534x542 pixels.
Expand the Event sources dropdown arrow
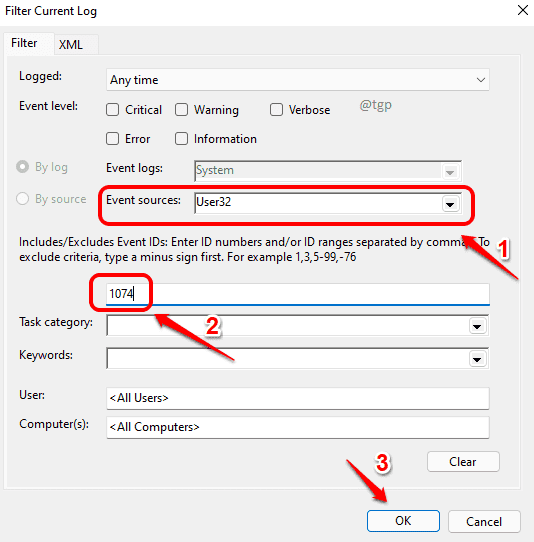click(x=450, y=204)
